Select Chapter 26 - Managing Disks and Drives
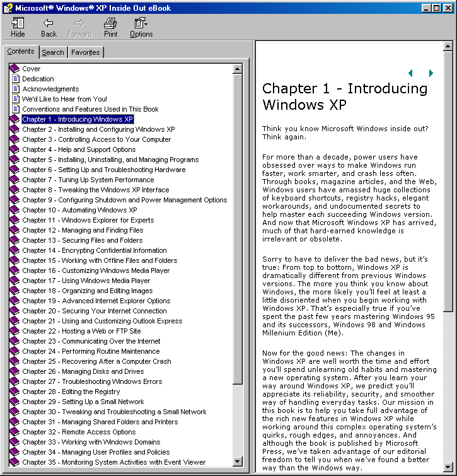457x476 pixels. click(83, 371)
